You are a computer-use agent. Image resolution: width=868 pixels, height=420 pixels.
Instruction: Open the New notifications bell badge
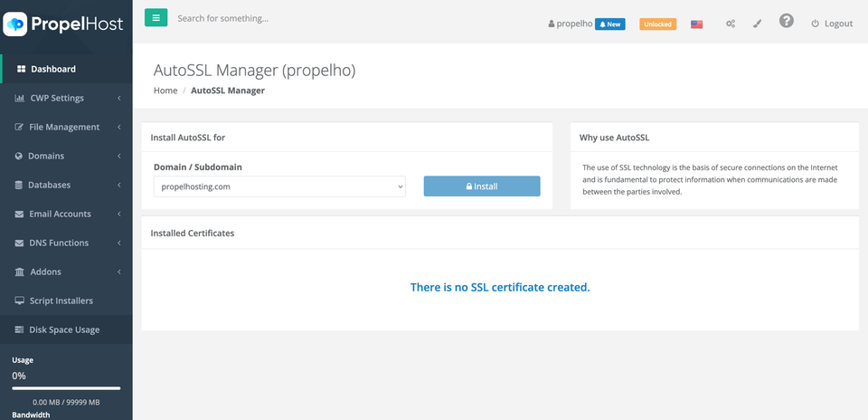610,24
